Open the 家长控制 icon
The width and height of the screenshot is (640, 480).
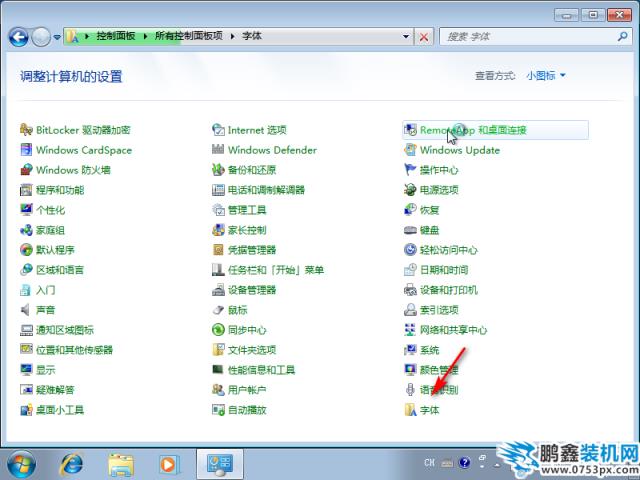(218, 230)
